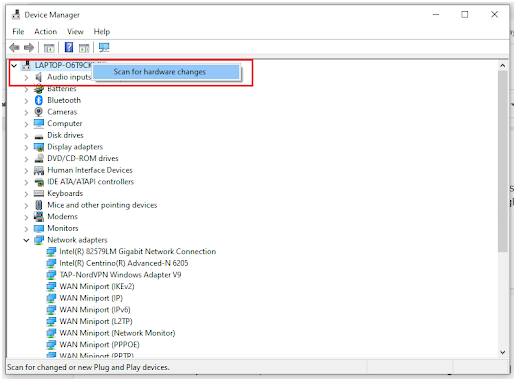Choose Scan for hardware changes context item
516x379 pixels.
point(166,72)
